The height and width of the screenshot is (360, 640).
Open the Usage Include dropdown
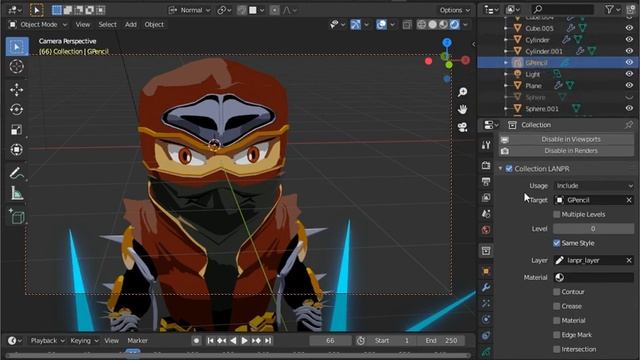(x=594, y=186)
